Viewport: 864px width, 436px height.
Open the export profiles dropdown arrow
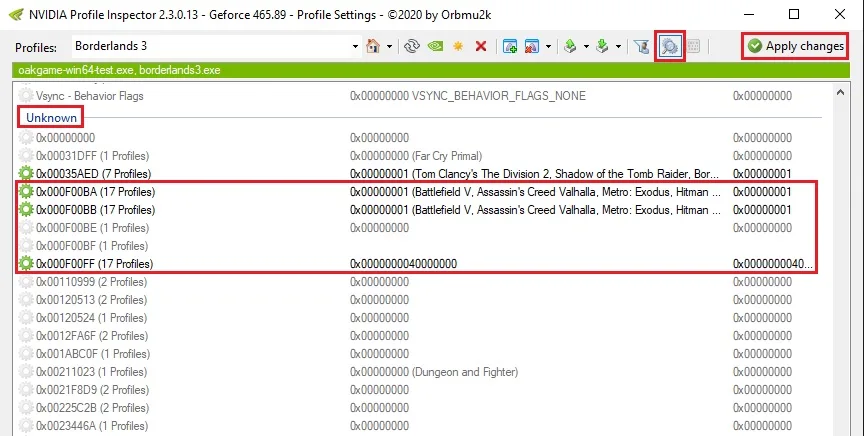[x=586, y=47]
